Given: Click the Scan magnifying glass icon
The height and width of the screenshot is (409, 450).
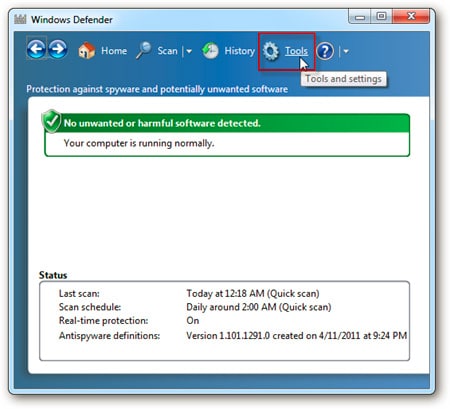Looking at the screenshot, I should tap(144, 51).
